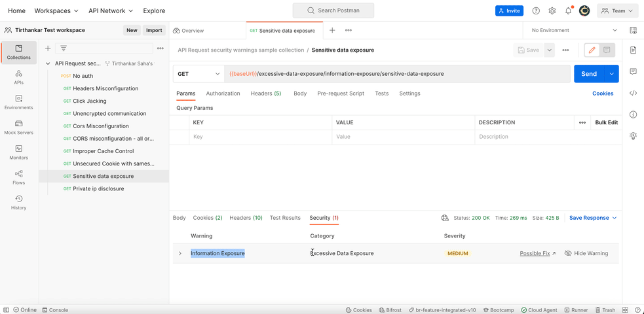Open collections sidebar three-dot options
Viewport: 644px width, 314px height.
[x=160, y=48]
